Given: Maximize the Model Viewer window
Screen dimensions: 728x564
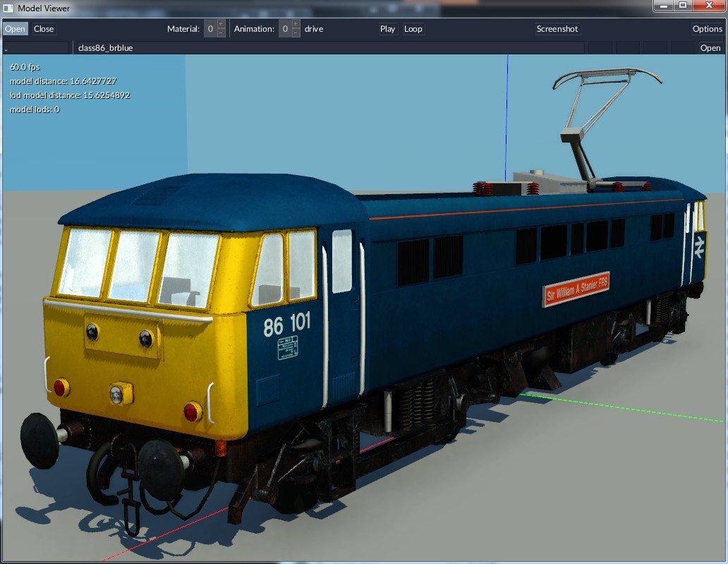Looking at the screenshot, I should 683,6.
